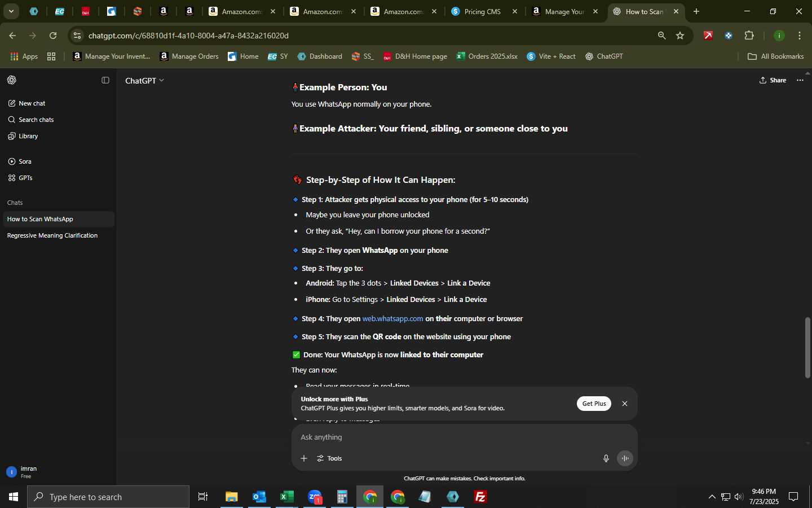Viewport: 812px width, 508px height.
Task: Open the All Bookmarks folder
Action: pyautogui.click(x=775, y=56)
